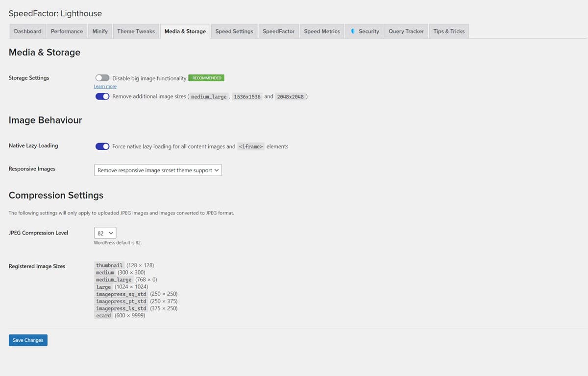Click the large image size entry
The width and height of the screenshot is (588, 376).
[122, 287]
